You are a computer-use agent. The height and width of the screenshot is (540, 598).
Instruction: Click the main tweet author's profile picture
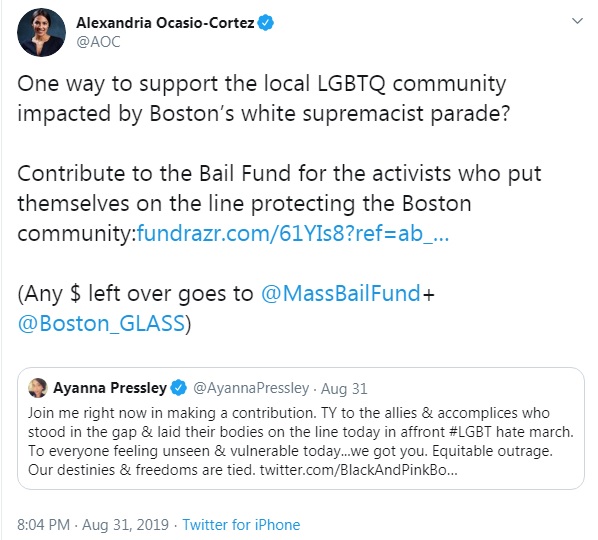[x=41, y=32]
